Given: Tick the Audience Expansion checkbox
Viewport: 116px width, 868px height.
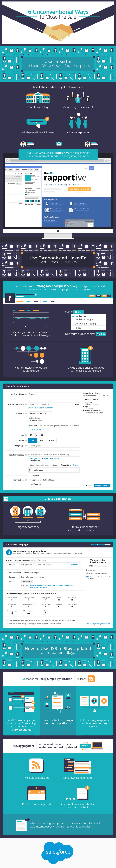Looking at the screenshot, I should [7, 620].
